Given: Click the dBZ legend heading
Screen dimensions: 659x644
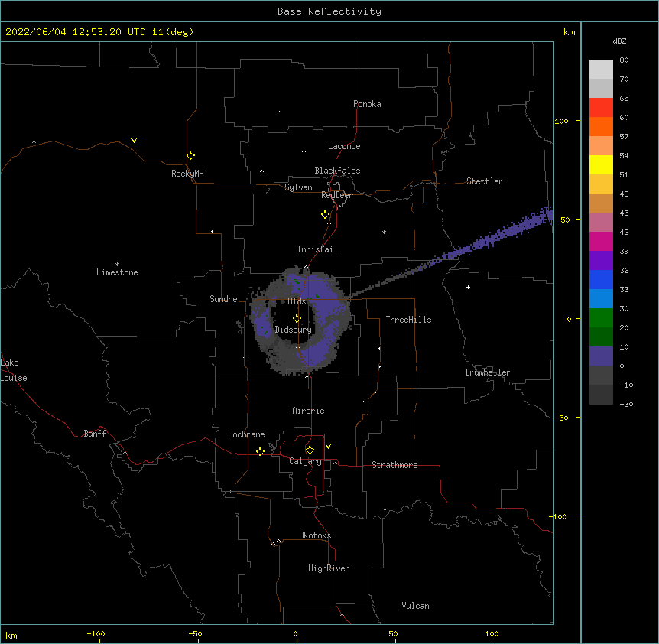Looking at the screenshot, I should click(619, 41).
